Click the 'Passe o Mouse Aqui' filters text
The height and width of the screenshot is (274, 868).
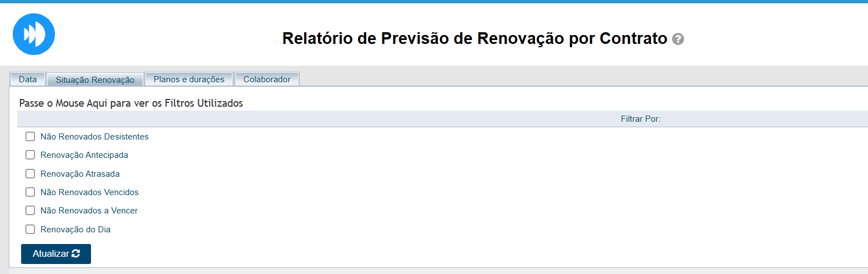(131, 103)
